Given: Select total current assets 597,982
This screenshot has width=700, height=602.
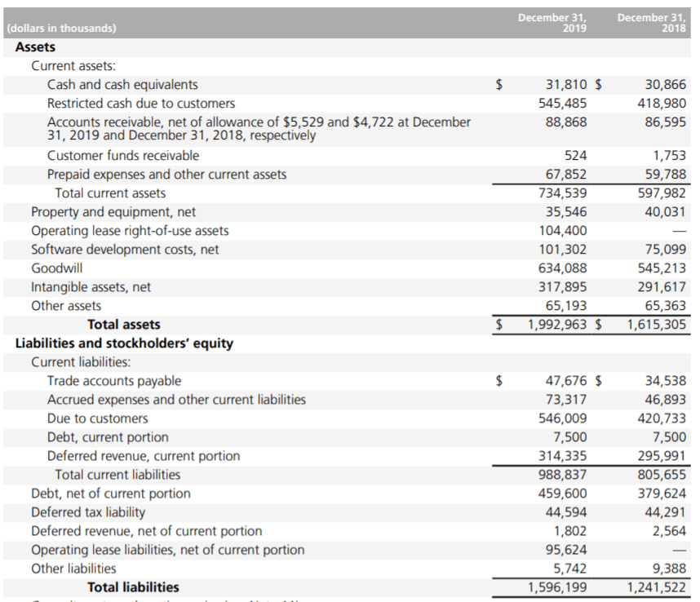Looking at the screenshot, I should pyautogui.click(x=662, y=193).
